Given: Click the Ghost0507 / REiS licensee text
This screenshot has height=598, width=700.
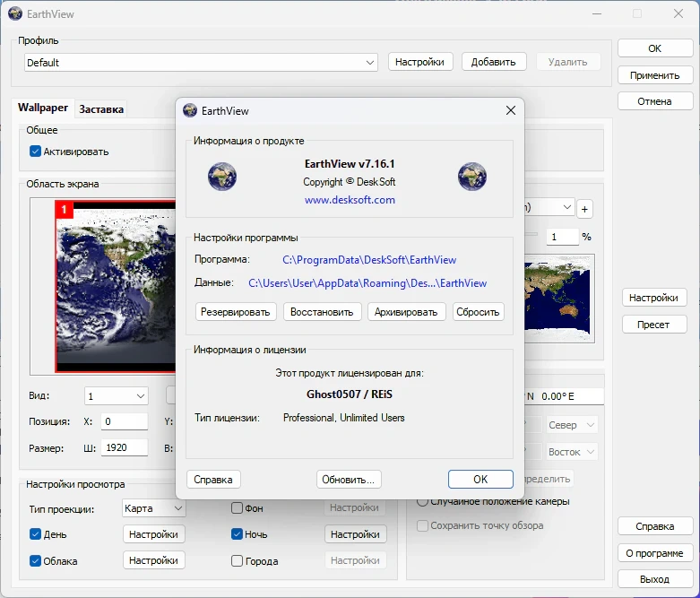Looking at the screenshot, I should (x=350, y=394).
